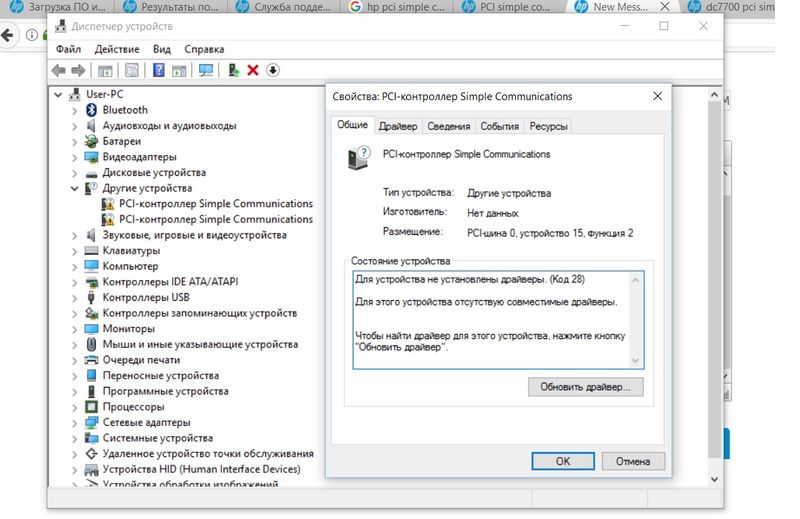Open the Действие menu
Viewport: 800px width, 519px height.
pos(117,49)
